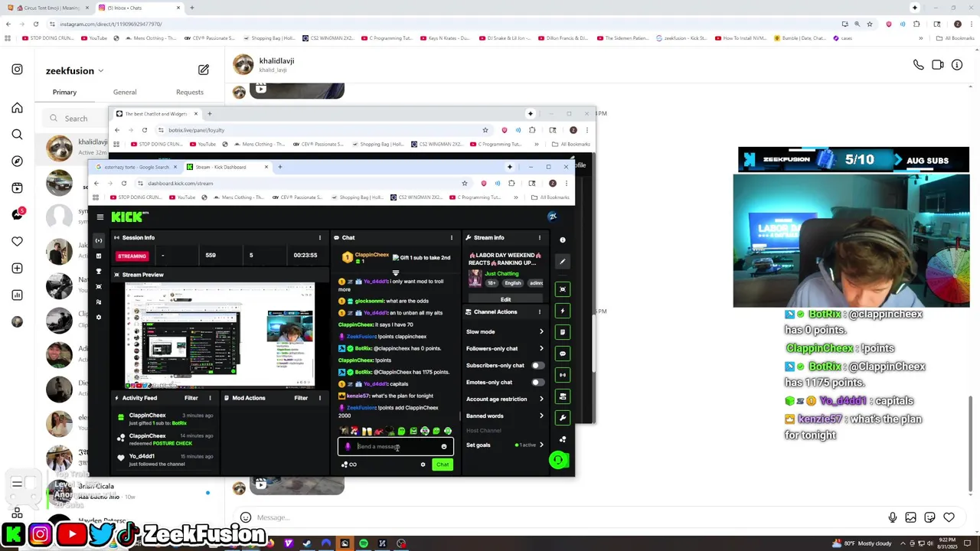Open the green headset support button

click(x=558, y=460)
